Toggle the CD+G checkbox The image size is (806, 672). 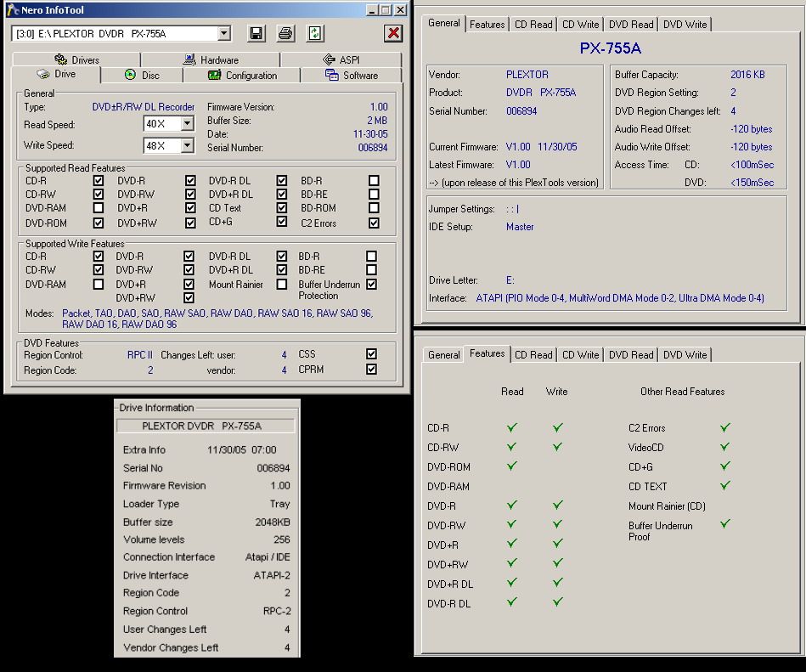282,222
